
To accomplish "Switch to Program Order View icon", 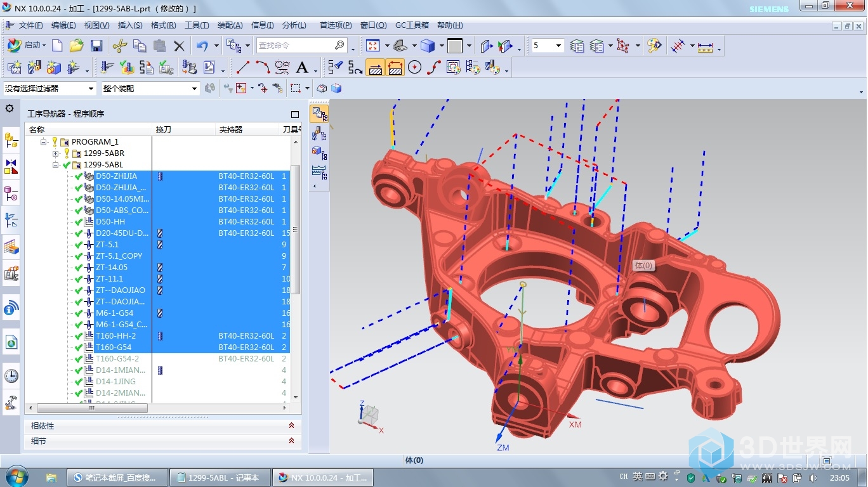I will pos(319,114).
